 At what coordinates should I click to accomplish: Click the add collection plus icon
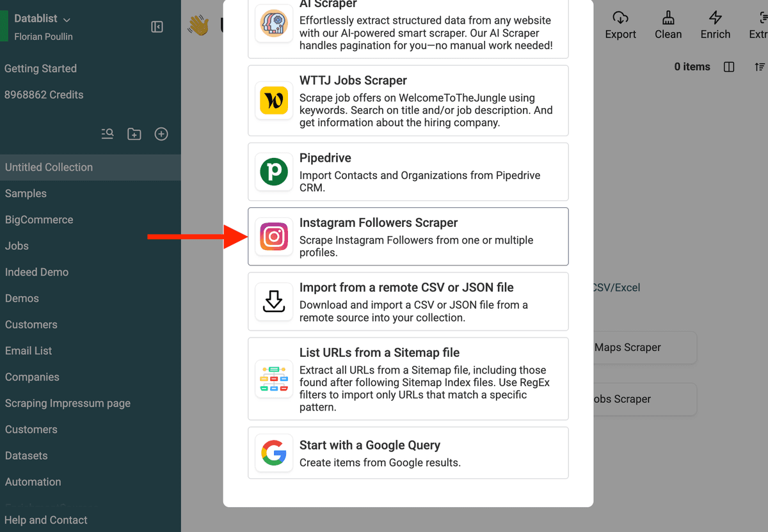pyautogui.click(x=161, y=134)
